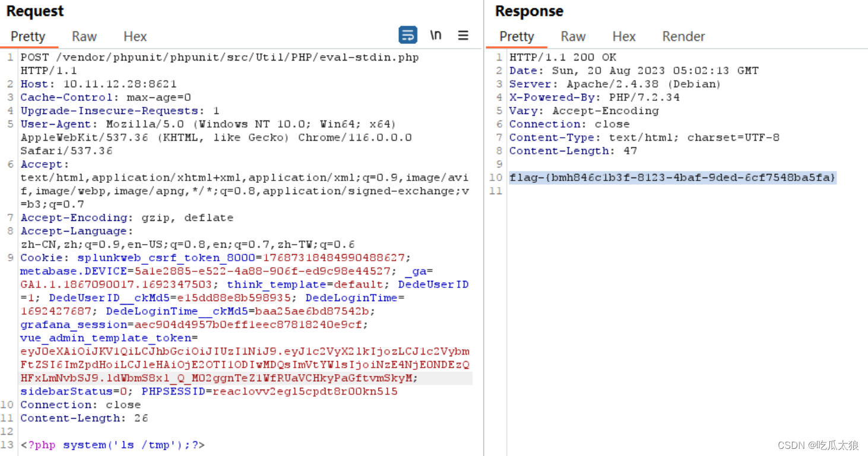
Task: Switch to Response Render tab
Action: pos(683,36)
